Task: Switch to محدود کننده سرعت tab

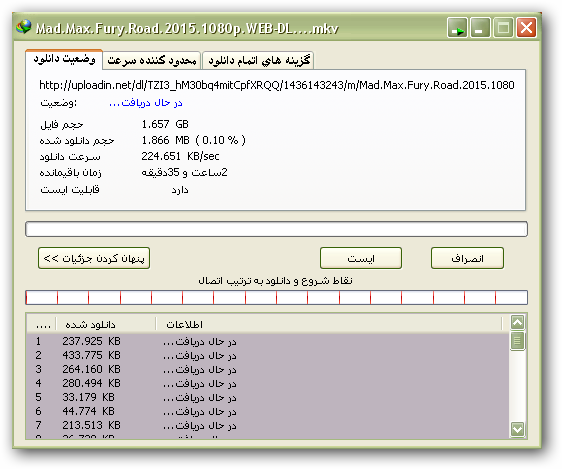Action: (152, 60)
